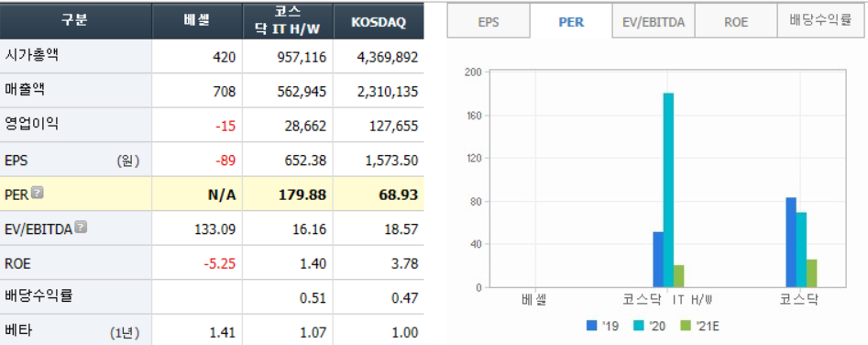Click the 코스닥 IT H/W chart axis label
Screen dimensions: 868x345
point(667,300)
